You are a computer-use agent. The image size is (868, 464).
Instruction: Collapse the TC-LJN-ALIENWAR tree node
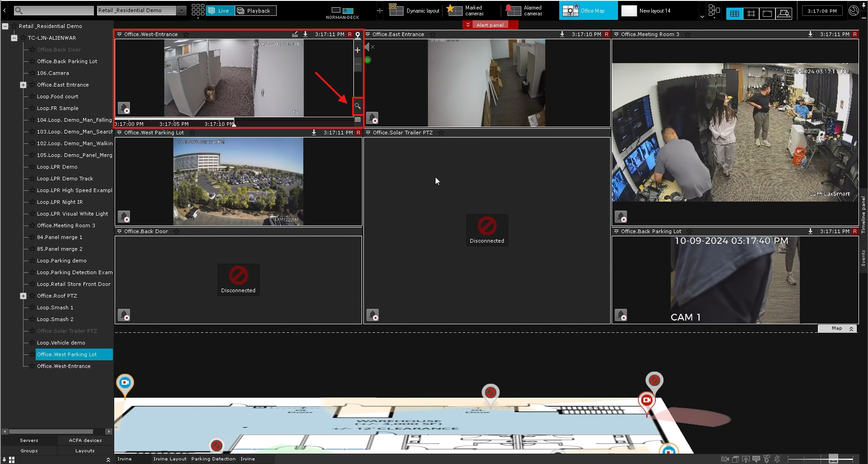pos(14,38)
